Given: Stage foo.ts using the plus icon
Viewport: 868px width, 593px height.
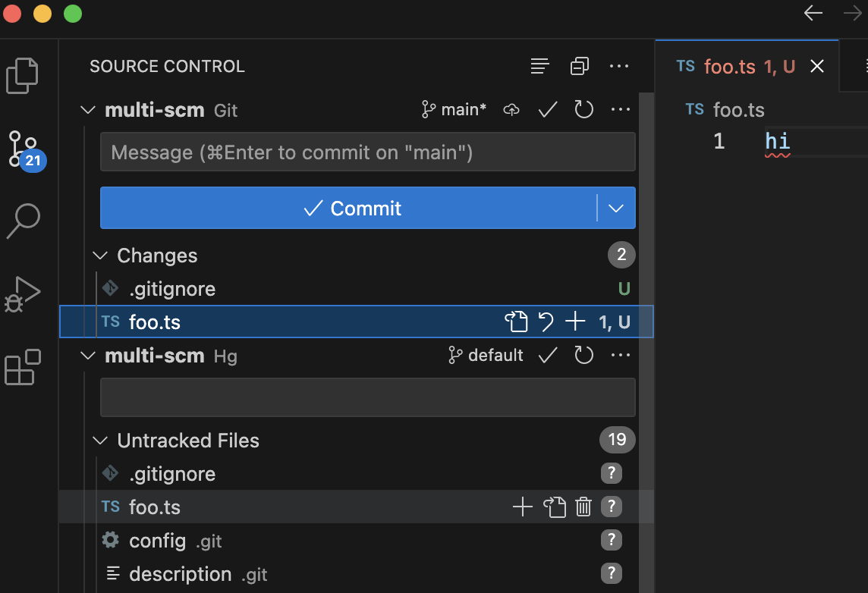Looking at the screenshot, I should tap(575, 322).
